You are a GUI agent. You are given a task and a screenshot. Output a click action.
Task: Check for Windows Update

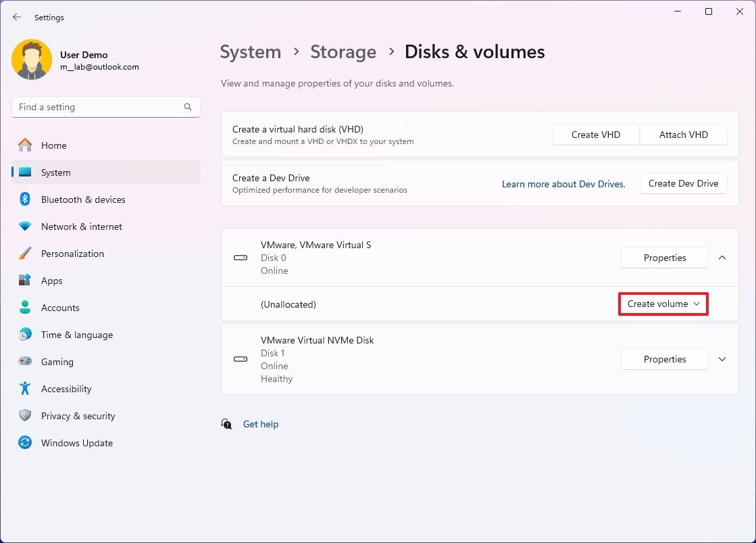point(76,442)
